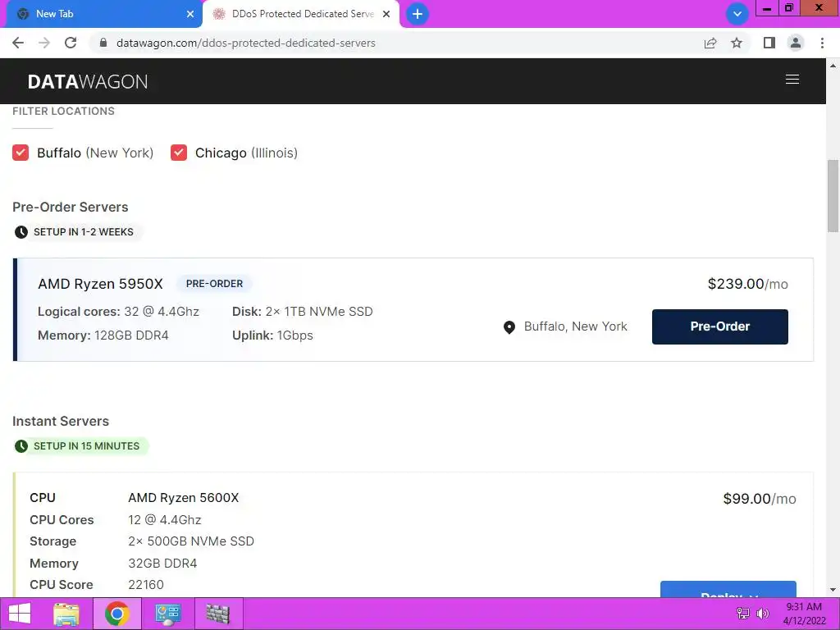Image resolution: width=840 pixels, height=630 pixels.
Task: Click the volume speaker tray icon
Action: pyautogui.click(x=762, y=614)
